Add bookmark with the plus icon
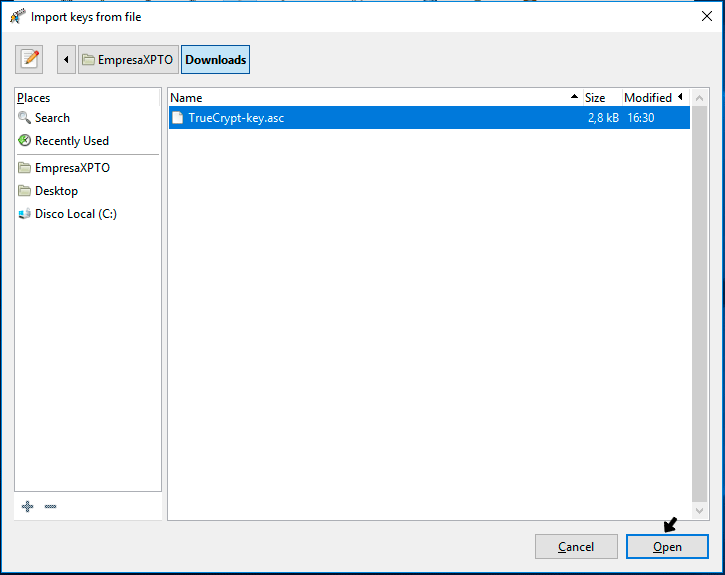Image resolution: width=725 pixels, height=575 pixels. tap(27, 506)
